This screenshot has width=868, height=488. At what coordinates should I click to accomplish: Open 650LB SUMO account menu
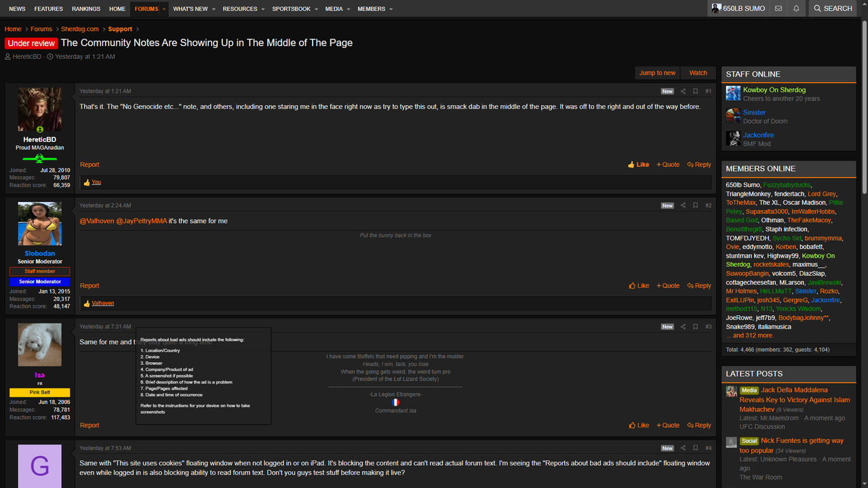pyautogui.click(x=738, y=9)
